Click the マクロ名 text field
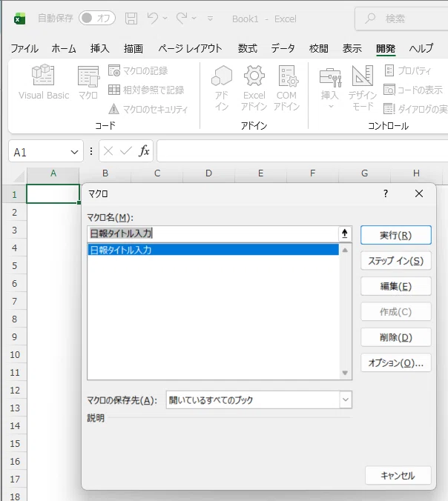 click(x=213, y=233)
